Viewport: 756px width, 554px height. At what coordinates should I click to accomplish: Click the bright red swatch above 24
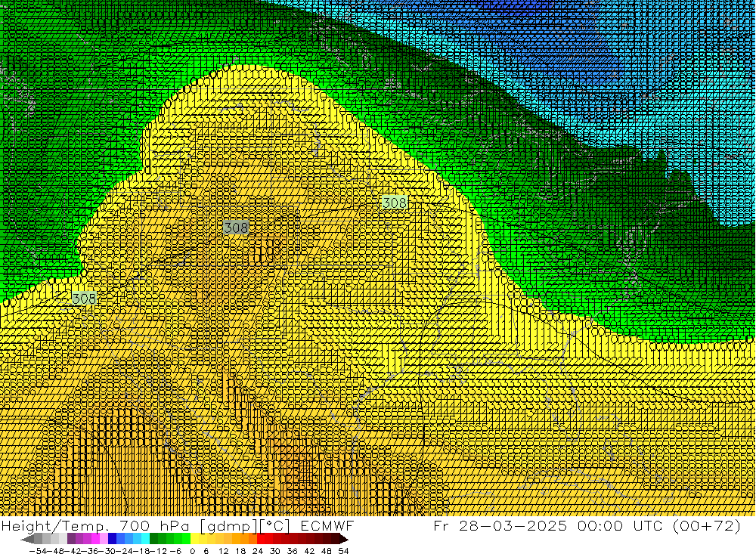pyautogui.click(x=260, y=539)
